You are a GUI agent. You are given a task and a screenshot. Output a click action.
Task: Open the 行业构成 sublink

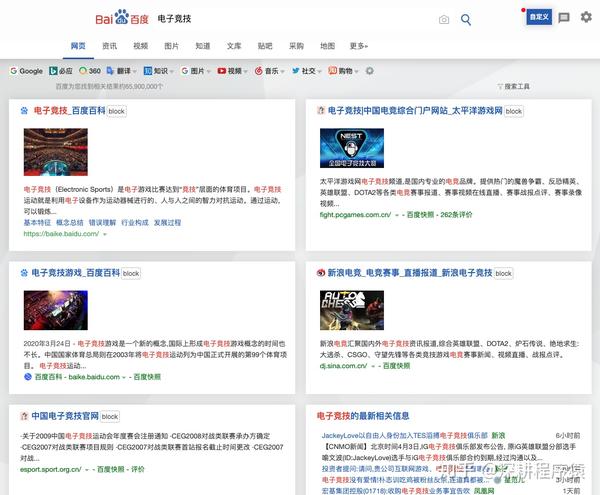pos(135,223)
